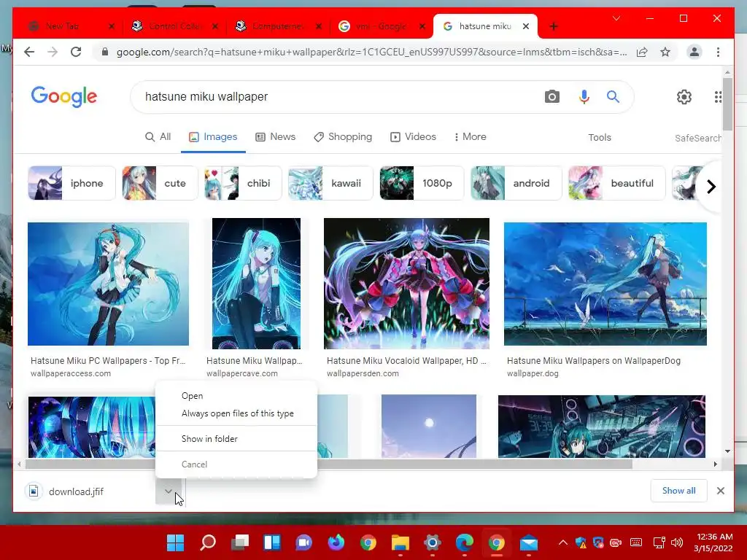747x560 pixels.
Task: Open Task View on the taskbar
Action: point(240,542)
